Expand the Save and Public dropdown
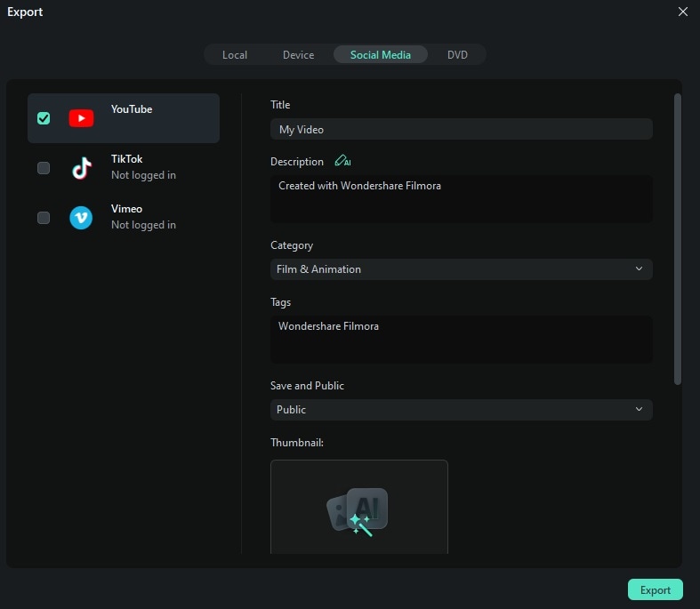This screenshot has height=609, width=700. click(461, 410)
